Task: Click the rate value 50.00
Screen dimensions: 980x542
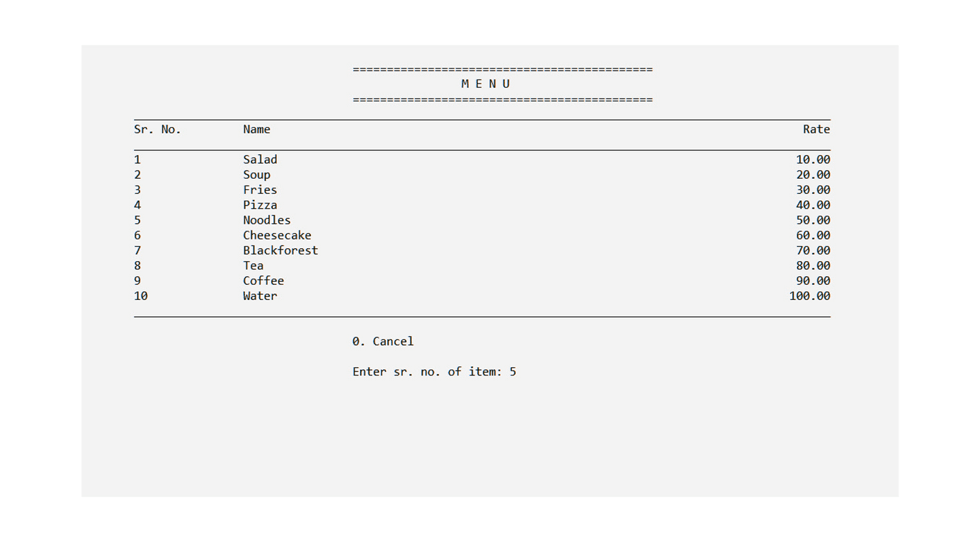Action: pos(813,220)
